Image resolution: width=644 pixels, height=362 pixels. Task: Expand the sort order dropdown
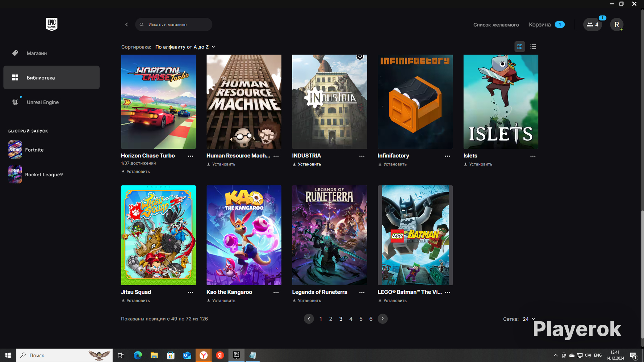[x=185, y=47]
